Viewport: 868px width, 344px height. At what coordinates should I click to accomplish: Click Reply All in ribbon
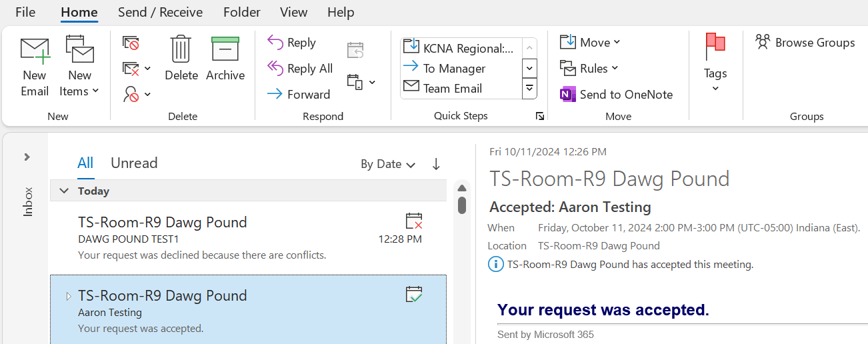coord(300,68)
